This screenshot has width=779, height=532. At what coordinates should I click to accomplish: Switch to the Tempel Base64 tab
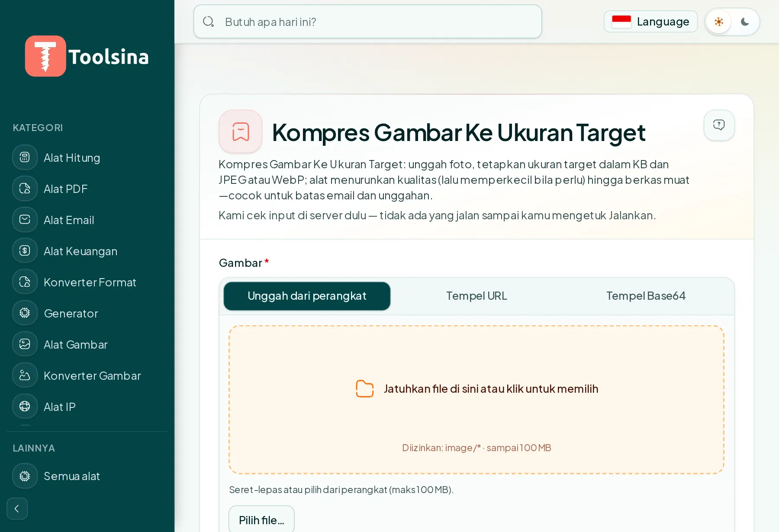coord(646,296)
